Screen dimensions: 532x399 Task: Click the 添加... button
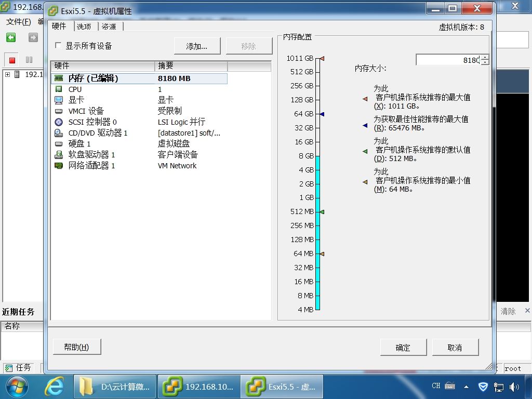point(197,46)
